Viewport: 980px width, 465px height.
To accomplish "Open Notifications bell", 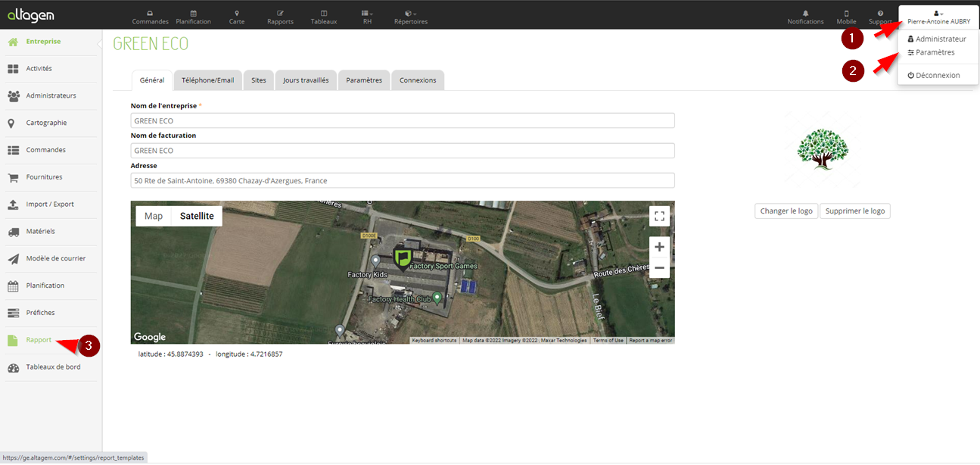I will point(805,17).
